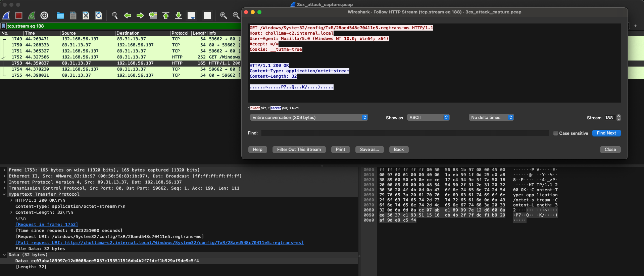Sort packets by No. column
The width and height of the screenshot is (644, 276).
pos(11,33)
